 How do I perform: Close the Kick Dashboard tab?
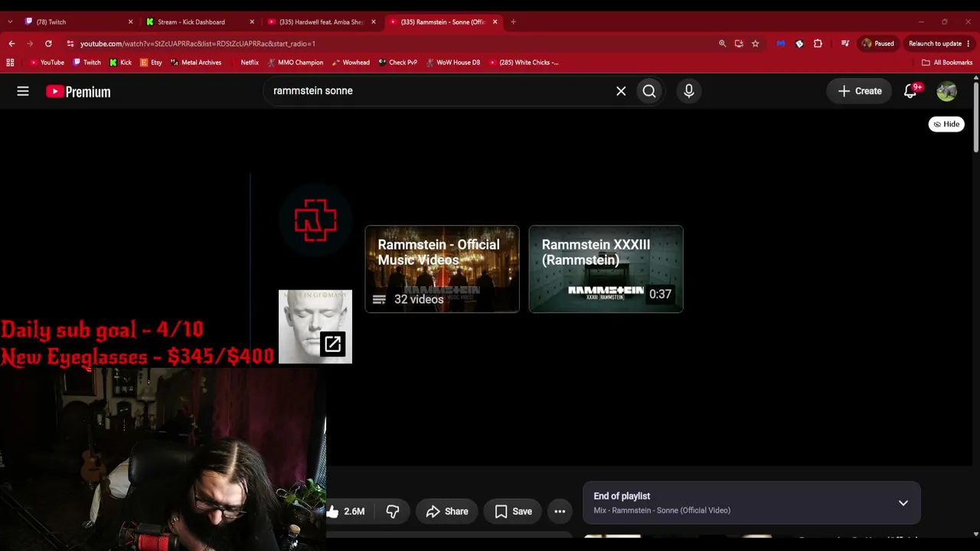click(252, 22)
